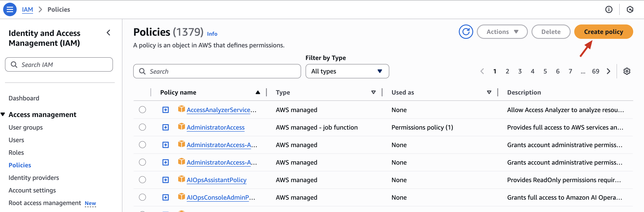Screen dimensions: 644x212
Task: Go to page 4
Action: pos(532,71)
